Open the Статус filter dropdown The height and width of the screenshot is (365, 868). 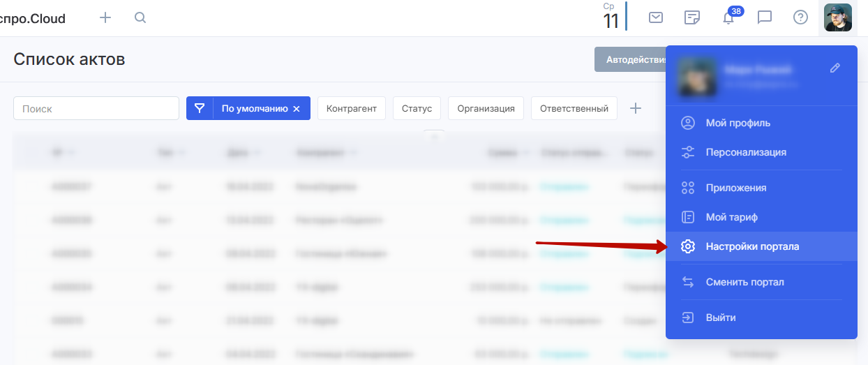pos(417,109)
